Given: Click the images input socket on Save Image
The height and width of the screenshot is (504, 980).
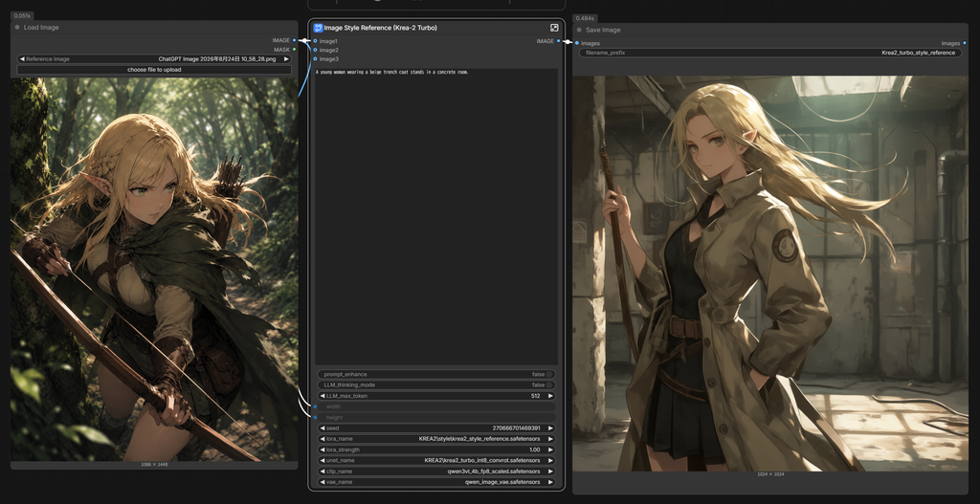Looking at the screenshot, I should (576, 43).
